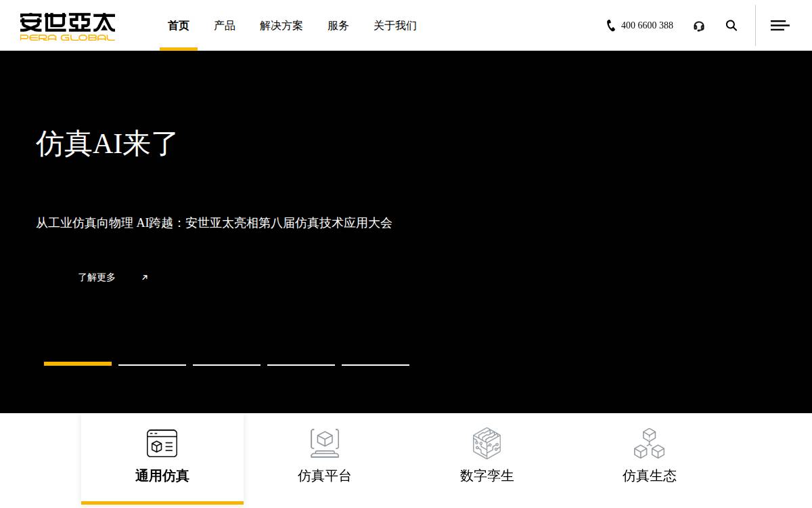The height and width of the screenshot is (508, 812).
Task: Click the phone icon beside 400 6600 388
Action: coord(611,26)
